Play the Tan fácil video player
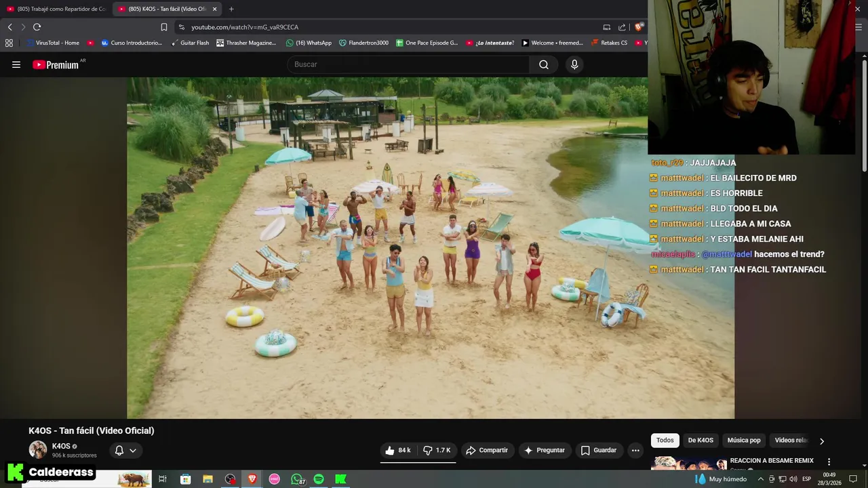Image resolution: width=868 pixels, height=488 pixels. (431, 248)
